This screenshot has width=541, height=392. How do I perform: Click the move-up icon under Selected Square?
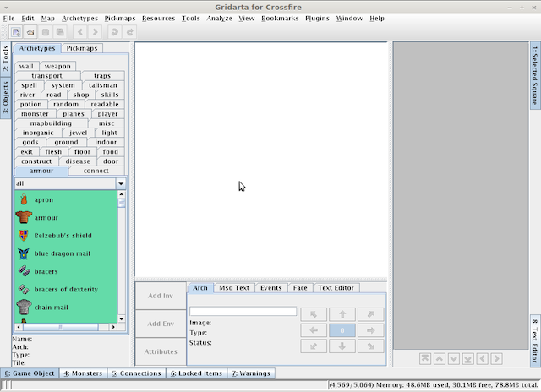tap(440, 359)
